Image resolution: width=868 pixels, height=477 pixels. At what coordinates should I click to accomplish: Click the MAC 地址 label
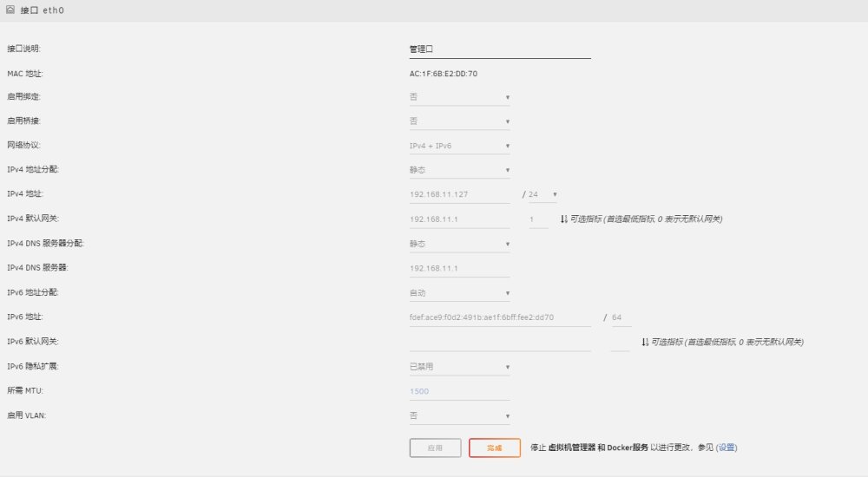25,74
